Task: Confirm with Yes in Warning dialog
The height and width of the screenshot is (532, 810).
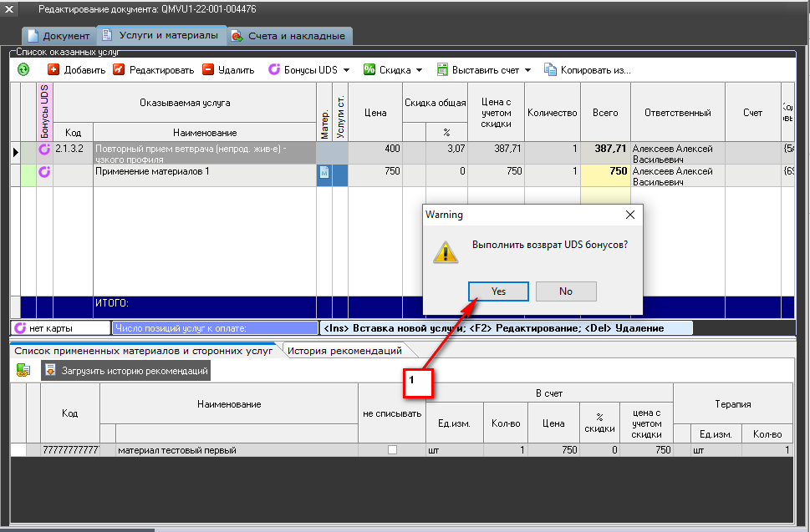Action: coord(498,291)
